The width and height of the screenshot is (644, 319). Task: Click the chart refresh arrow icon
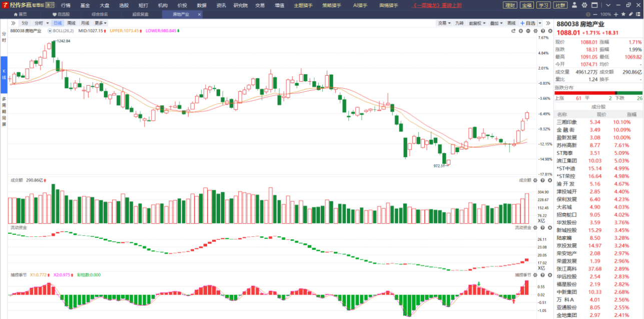tap(513, 31)
